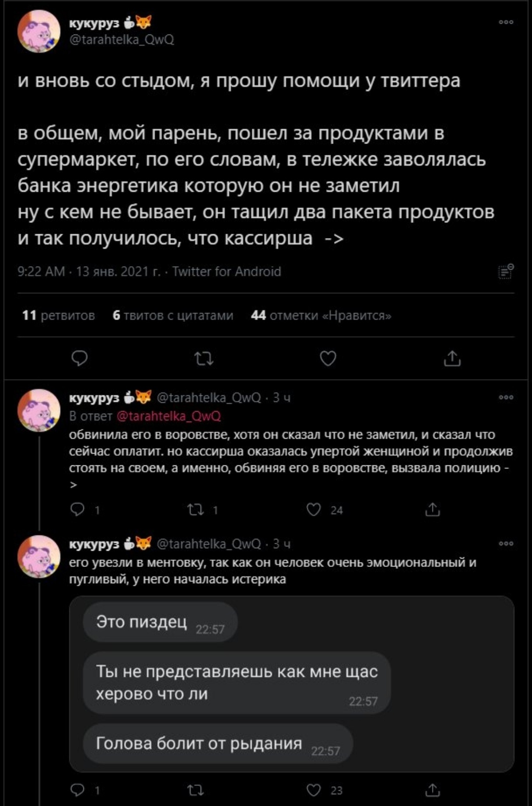Share the reply with 24 likes

point(432,509)
